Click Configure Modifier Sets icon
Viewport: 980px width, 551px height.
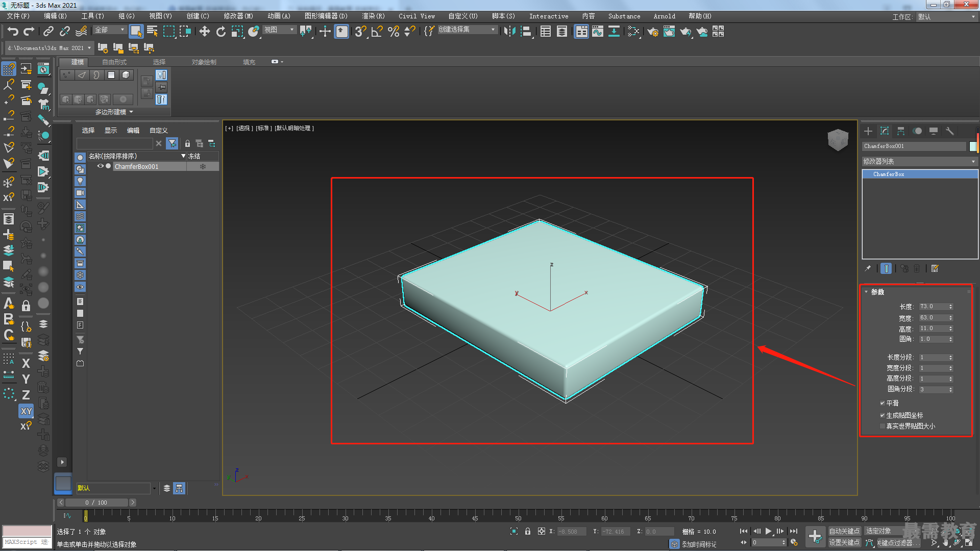[x=935, y=268]
